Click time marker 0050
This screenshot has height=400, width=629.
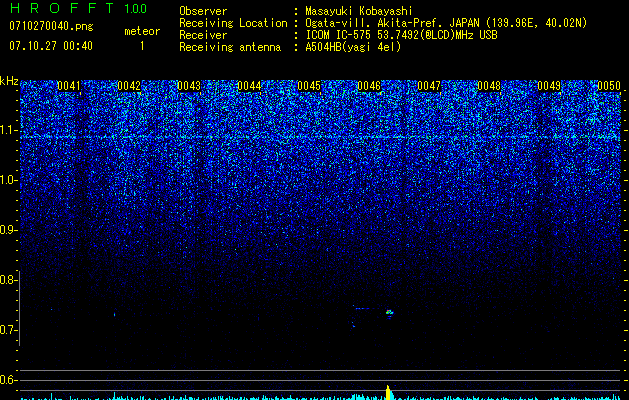point(609,86)
